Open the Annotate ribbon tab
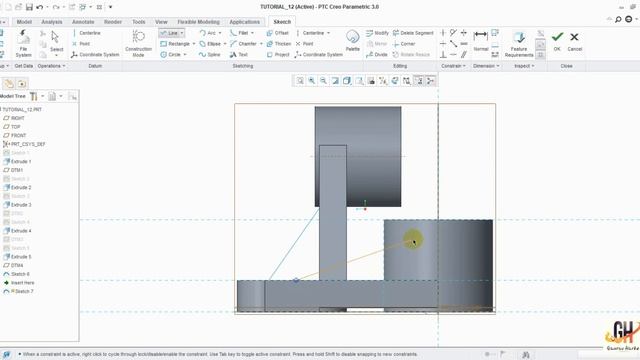 coord(83,22)
